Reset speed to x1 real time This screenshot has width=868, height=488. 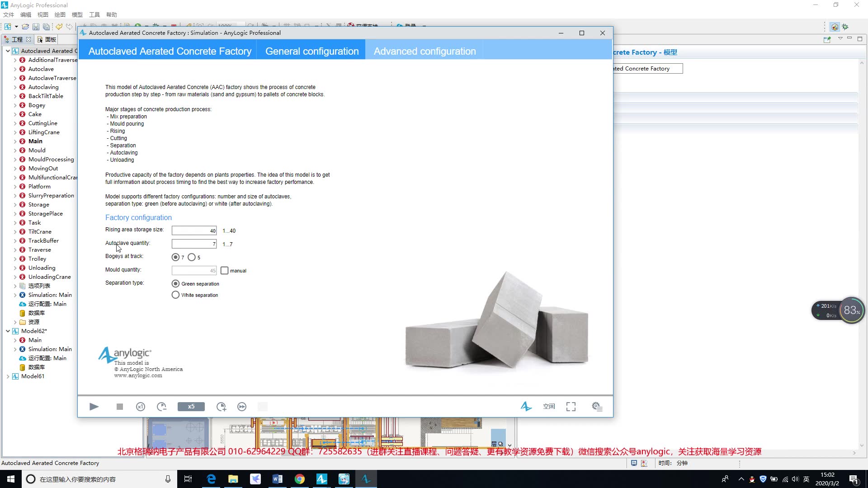pyautogui.click(x=141, y=407)
